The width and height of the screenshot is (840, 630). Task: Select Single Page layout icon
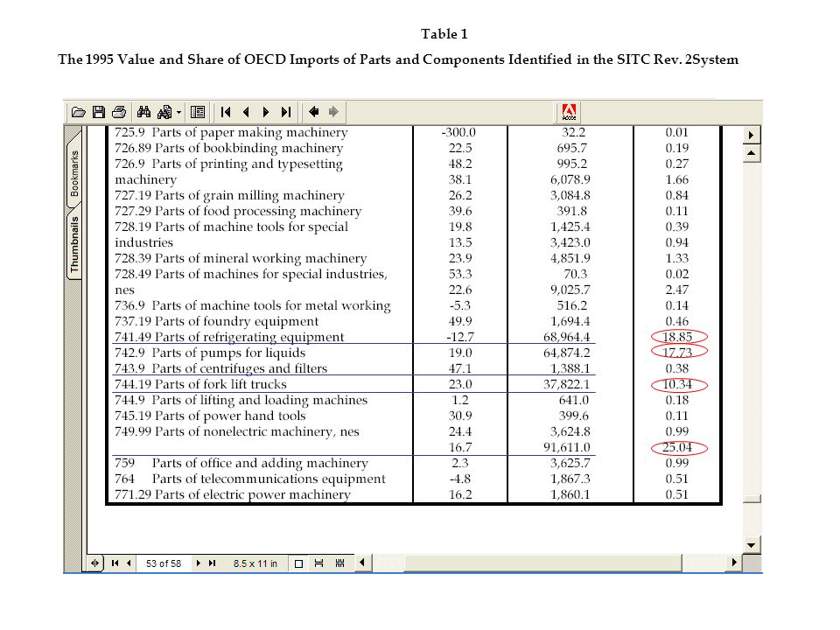(299, 563)
